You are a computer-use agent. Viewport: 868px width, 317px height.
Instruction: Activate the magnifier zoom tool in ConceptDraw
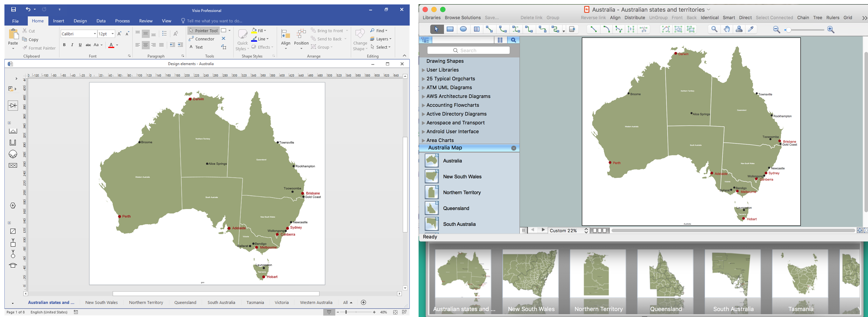714,29
